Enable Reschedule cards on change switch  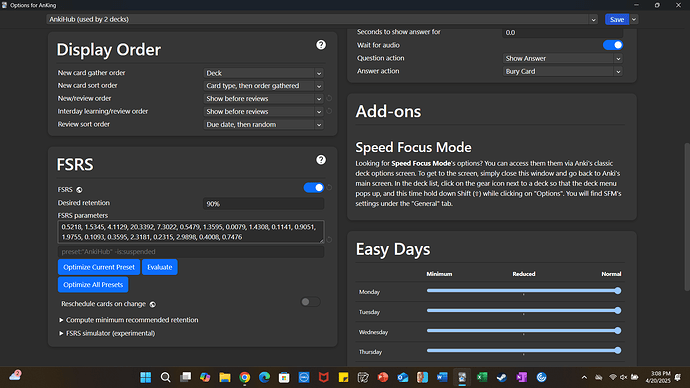coord(310,302)
